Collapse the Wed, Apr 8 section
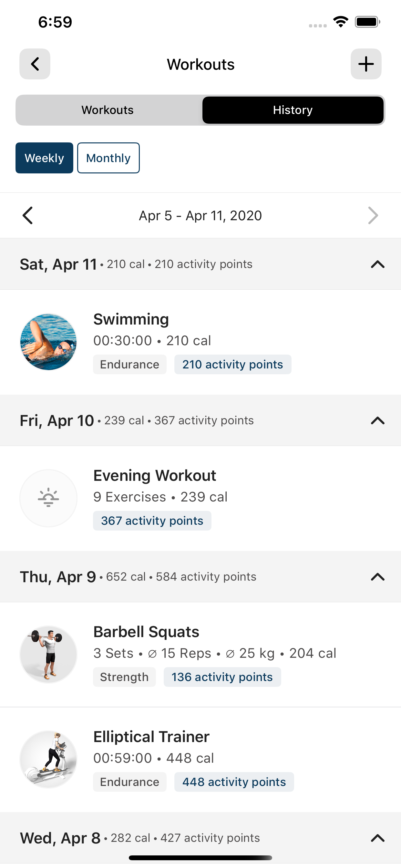 pos(377,838)
